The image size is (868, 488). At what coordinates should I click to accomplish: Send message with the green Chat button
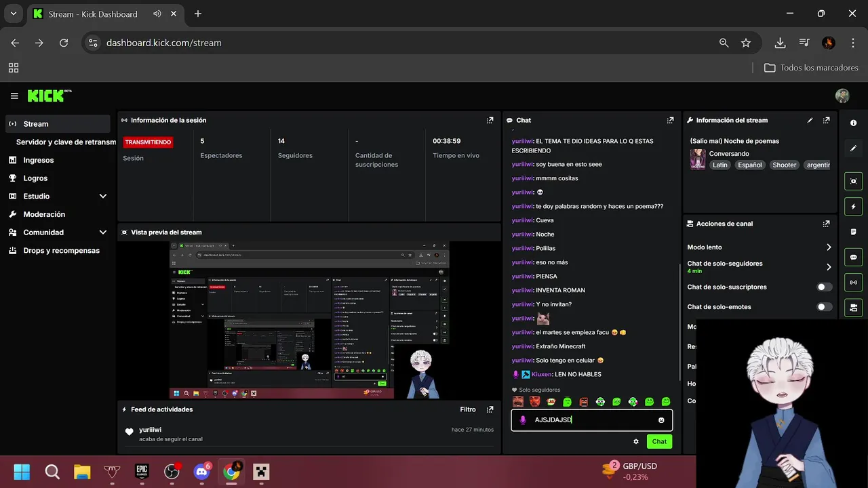pos(659,441)
